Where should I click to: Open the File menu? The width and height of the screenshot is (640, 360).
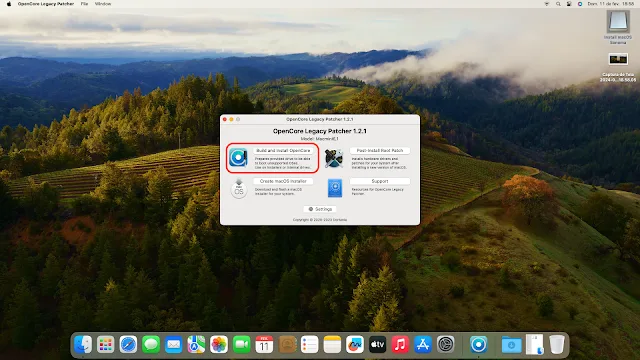[84, 4]
